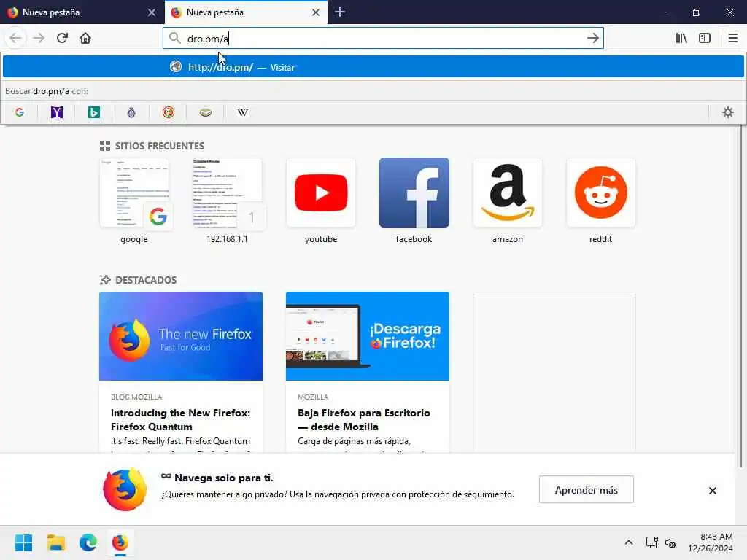Open File Explorer from the taskbar
This screenshot has width=747, height=560.
point(55,542)
